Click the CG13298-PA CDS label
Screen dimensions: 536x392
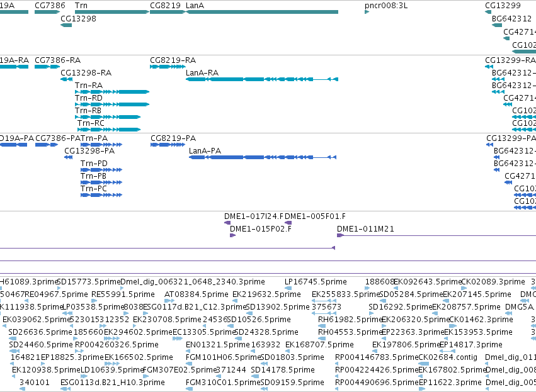tap(89, 151)
